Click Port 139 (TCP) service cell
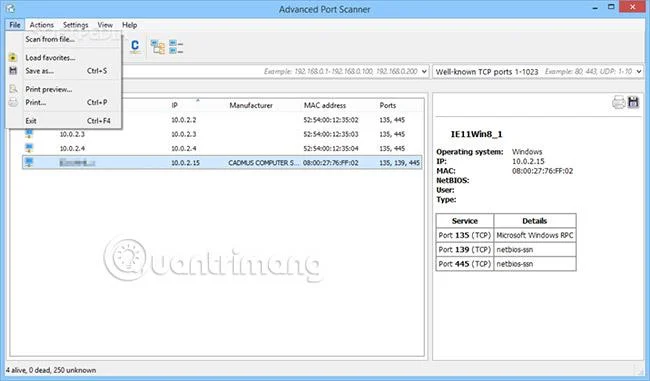This screenshot has width=650, height=381. click(465, 250)
